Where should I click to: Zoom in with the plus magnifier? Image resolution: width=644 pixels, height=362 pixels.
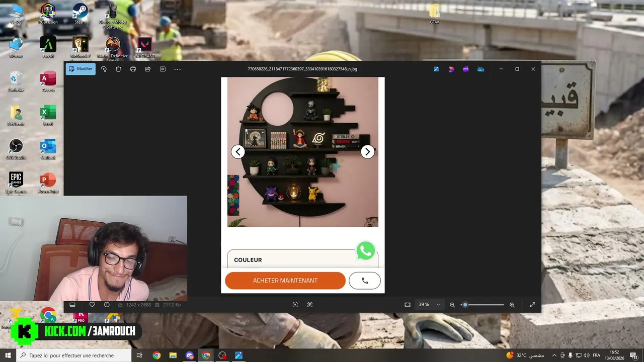tap(512, 305)
